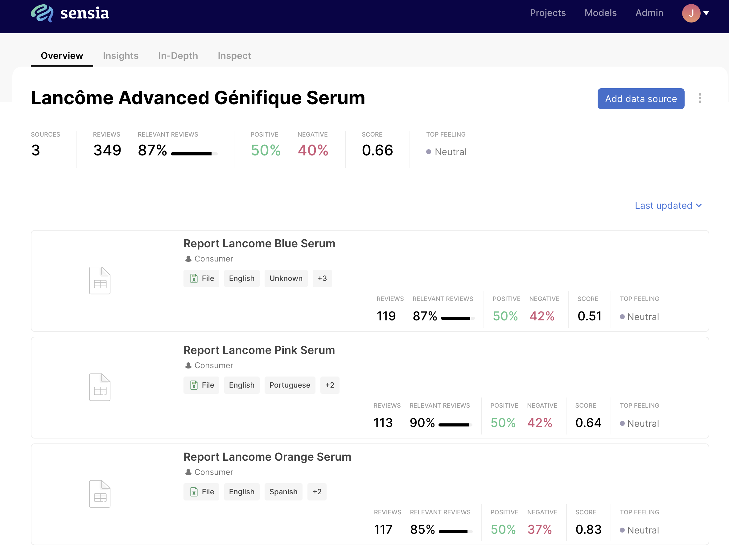Image resolution: width=729 pixels, height=560 pixels.
Task: Click the Excel file icon on Orange Serum report
Action: (x=194, y=492)
